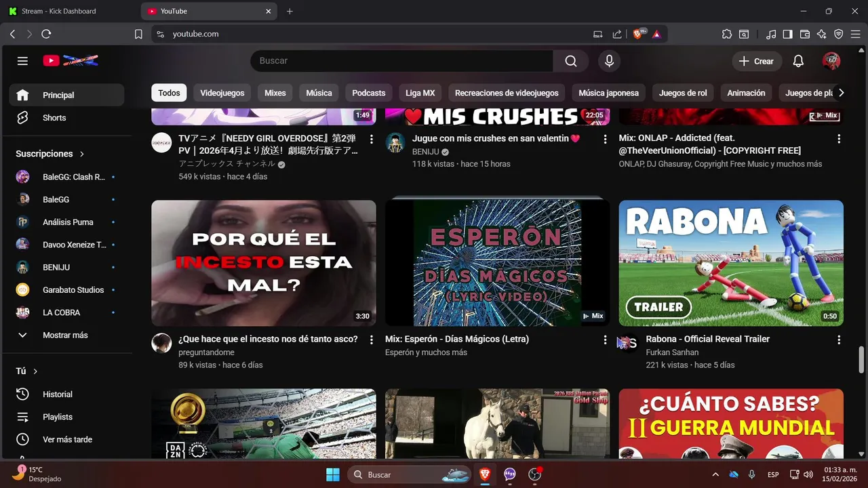This screenshot has height=488, width=868.
Task: Select the Música filter chip
Action: coord(319,93)
